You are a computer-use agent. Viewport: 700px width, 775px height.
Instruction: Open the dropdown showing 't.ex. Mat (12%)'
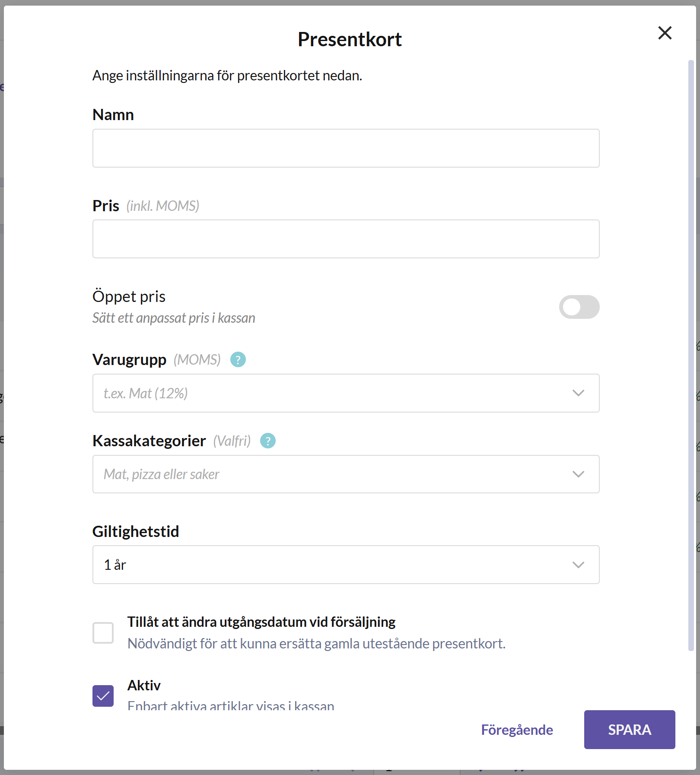[346, 393]
